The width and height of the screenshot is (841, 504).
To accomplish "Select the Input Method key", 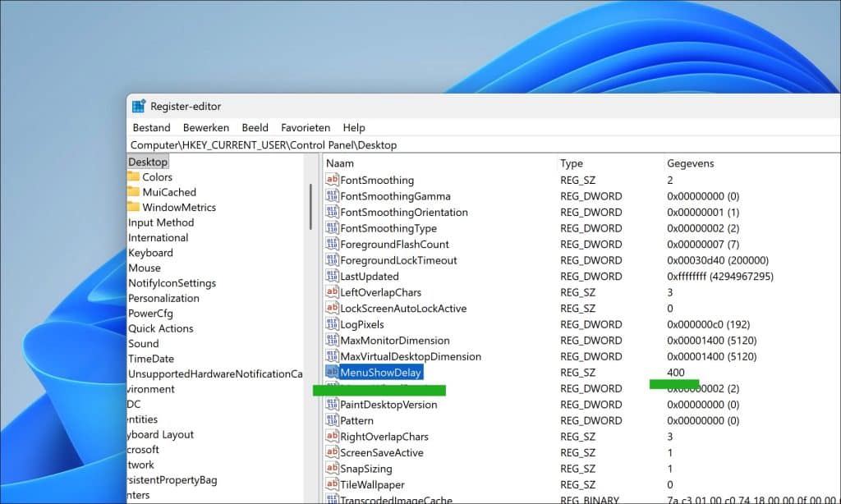I will click(161, 222).
